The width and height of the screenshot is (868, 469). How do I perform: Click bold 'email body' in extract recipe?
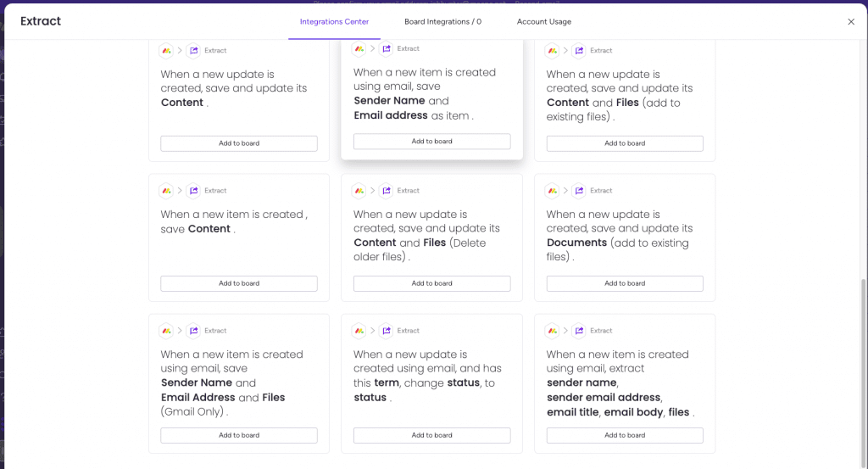pos(633,412)
